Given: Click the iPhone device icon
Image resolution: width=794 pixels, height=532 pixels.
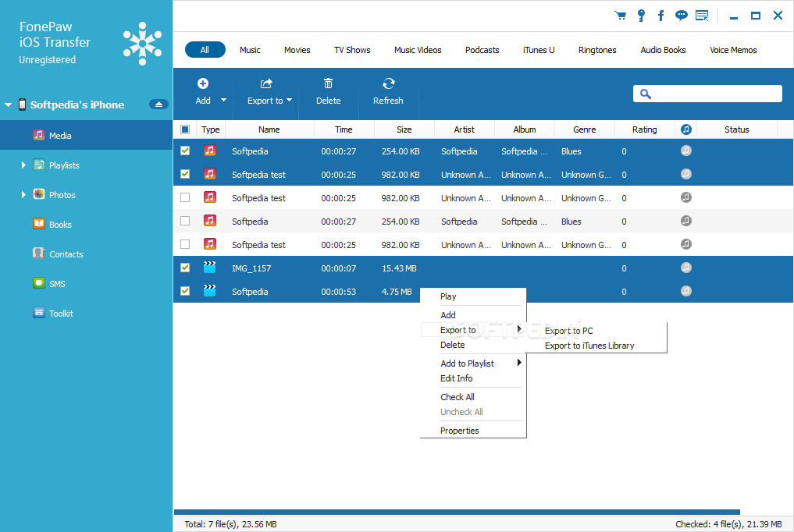Looking at the screenshot, I should click(x=23, y=105).
